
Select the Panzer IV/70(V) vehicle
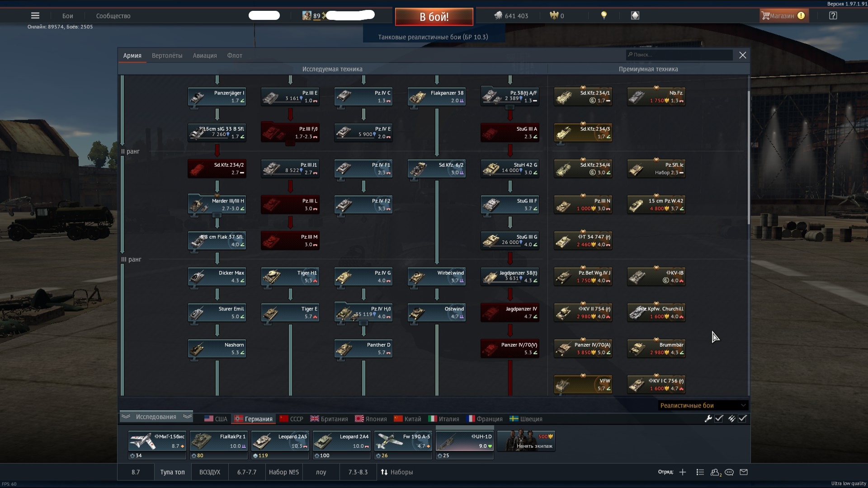(x=510, y=348)
